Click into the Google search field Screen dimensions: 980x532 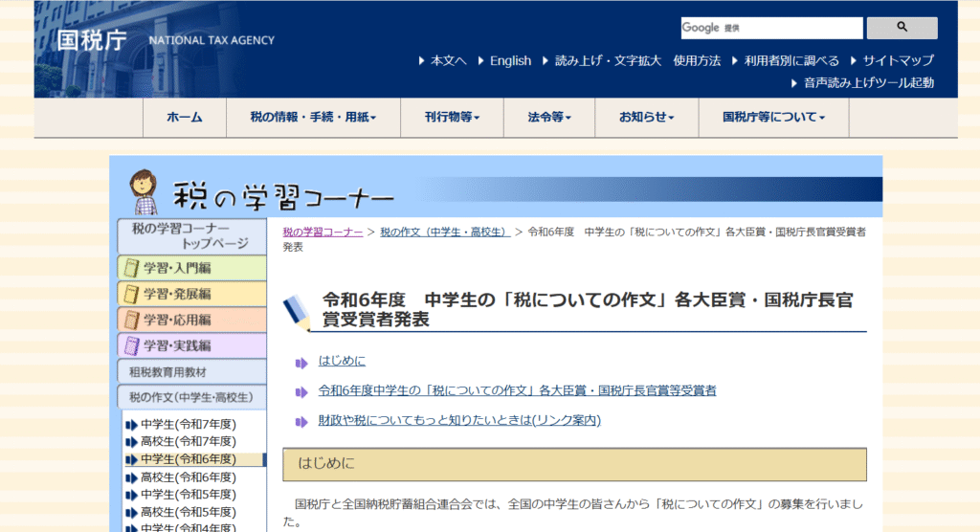[x=772, y=28]
